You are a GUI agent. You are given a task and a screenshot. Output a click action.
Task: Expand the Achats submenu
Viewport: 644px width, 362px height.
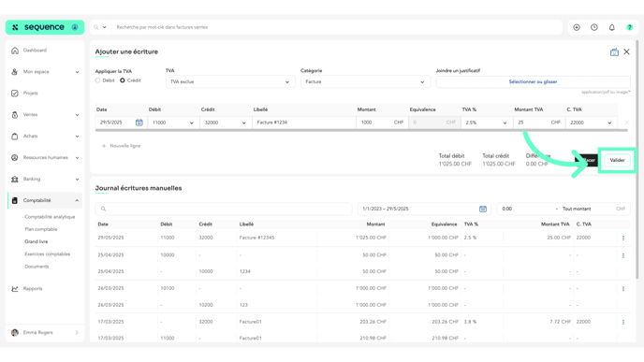point(77,137)
